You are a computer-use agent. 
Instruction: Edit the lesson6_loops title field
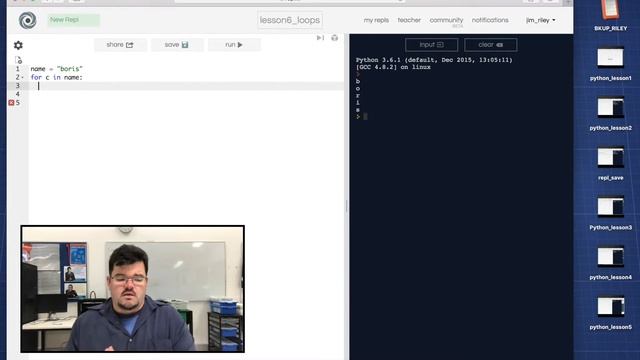coord(290,20)
